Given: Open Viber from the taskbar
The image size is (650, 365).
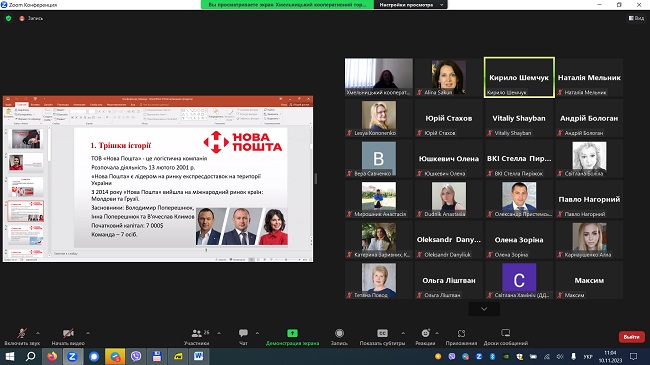Looking at the screenshot, I should coord(136,356).
